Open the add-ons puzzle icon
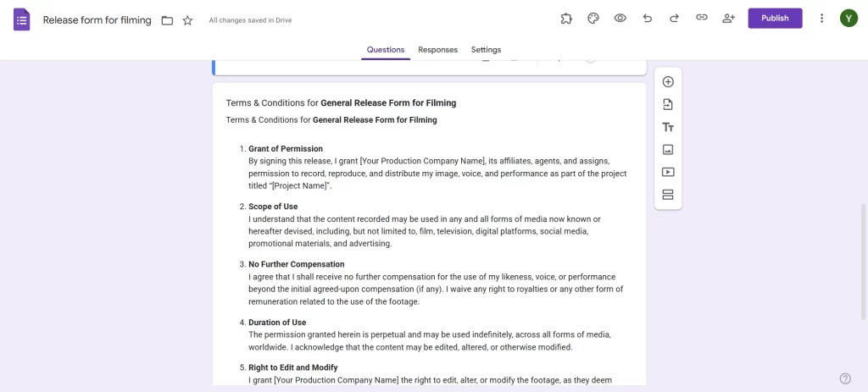Viewport: 868px width, 392px height. click(x=565, y=19)
